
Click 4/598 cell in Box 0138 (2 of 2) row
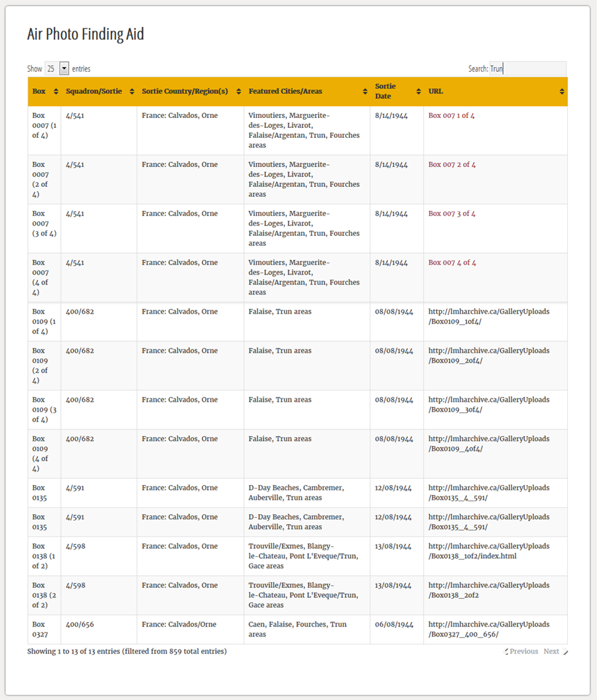point(99,595)
